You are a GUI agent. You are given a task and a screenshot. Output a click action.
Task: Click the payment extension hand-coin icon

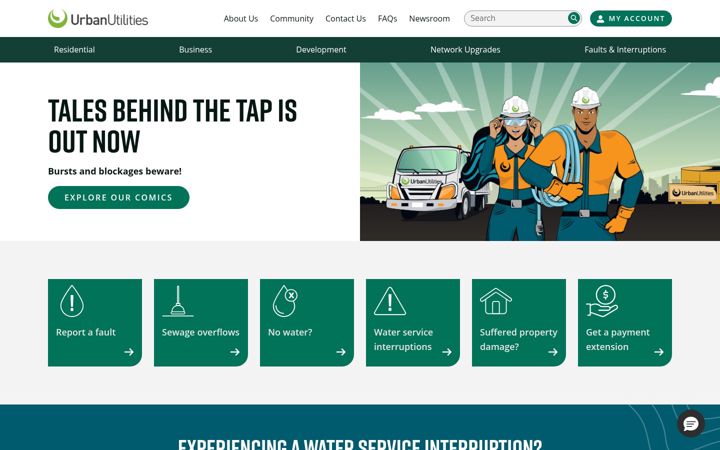(602, 301)
